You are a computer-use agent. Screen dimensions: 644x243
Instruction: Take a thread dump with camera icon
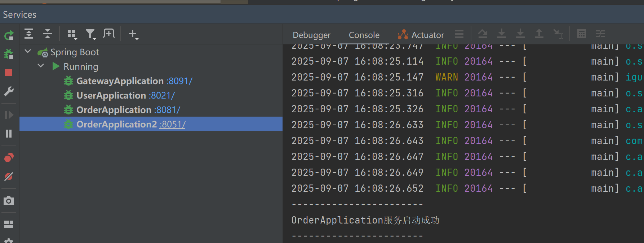(x=9, y=200)
